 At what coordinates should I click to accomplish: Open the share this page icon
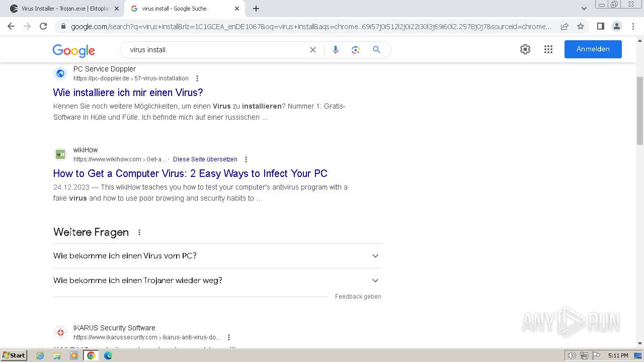point(565,26)
